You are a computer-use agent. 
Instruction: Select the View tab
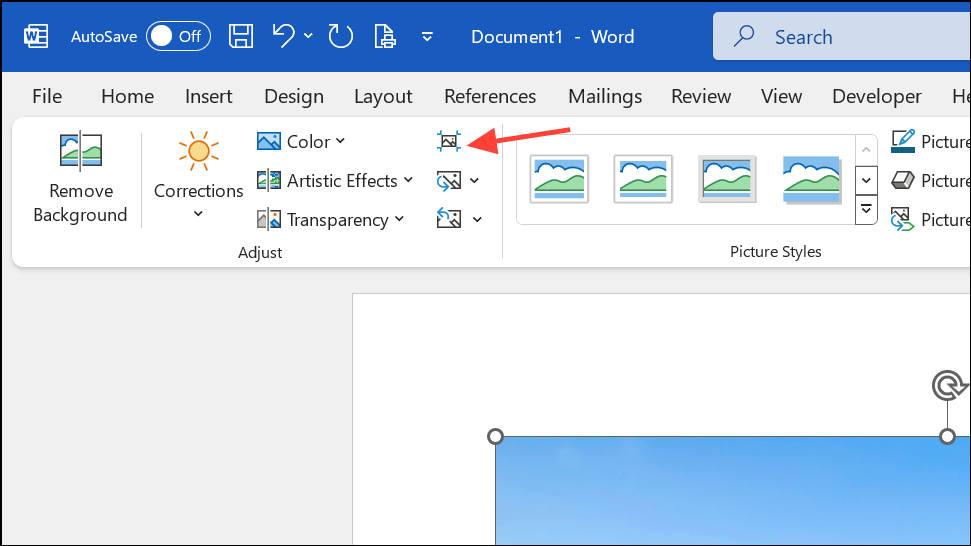pos(782,97)
